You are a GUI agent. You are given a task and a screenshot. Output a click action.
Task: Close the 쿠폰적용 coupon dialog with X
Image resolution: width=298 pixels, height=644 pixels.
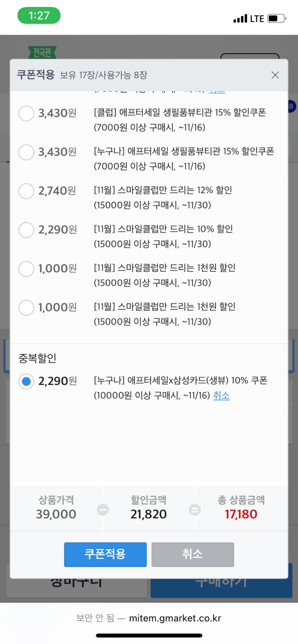pyautogui.click(x=275, y=75)
